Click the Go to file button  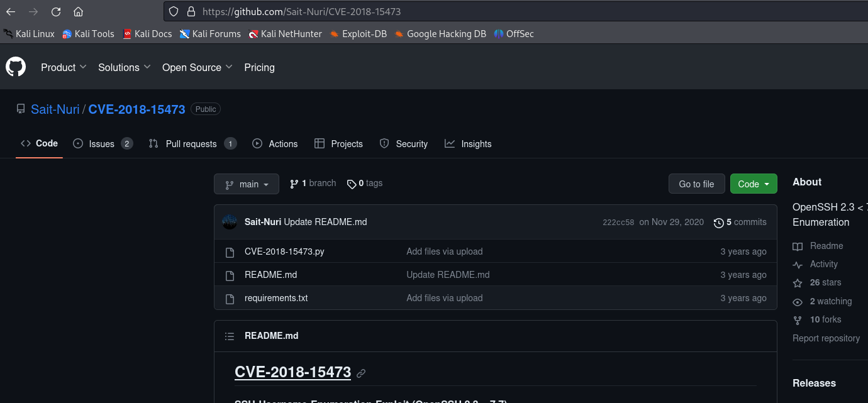coord(696,184)
